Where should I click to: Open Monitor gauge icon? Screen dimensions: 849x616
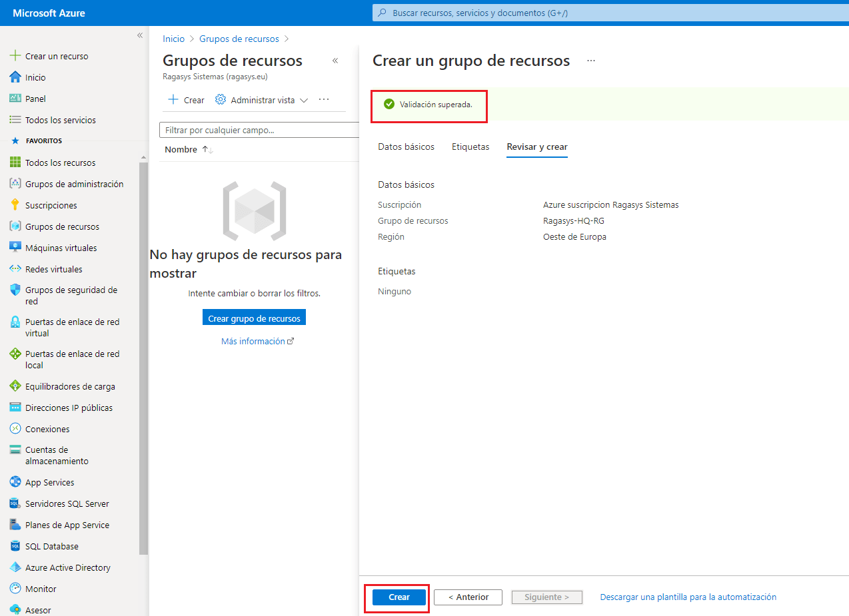(15, 589)
